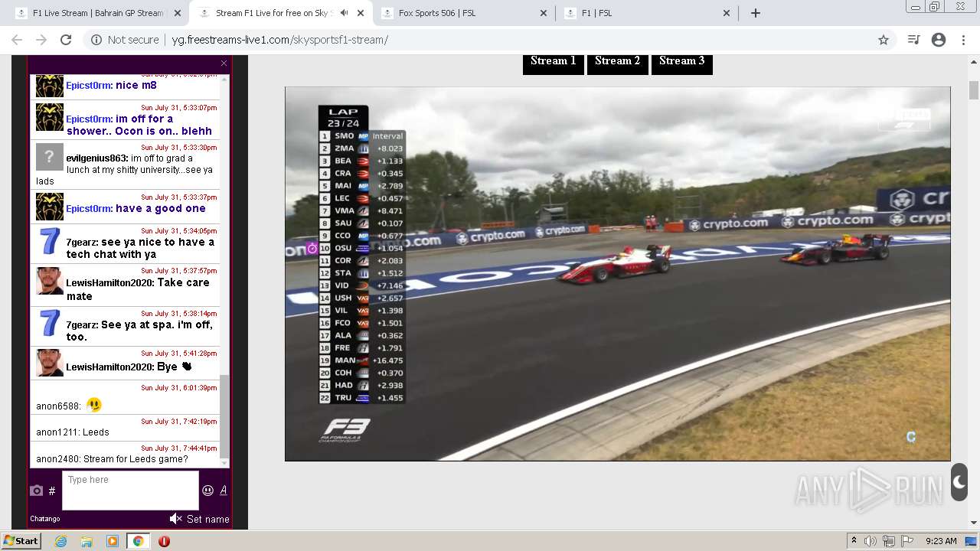Open File Explorer folder in the taskbar
Viewport: 980px width, 551px height.
pos(87,541)
